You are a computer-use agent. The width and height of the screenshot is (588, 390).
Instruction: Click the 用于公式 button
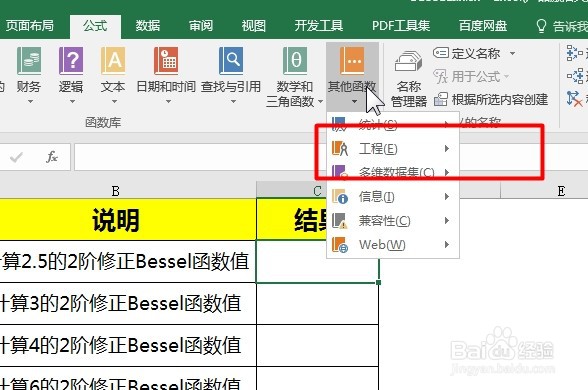[x=471, y=76]
